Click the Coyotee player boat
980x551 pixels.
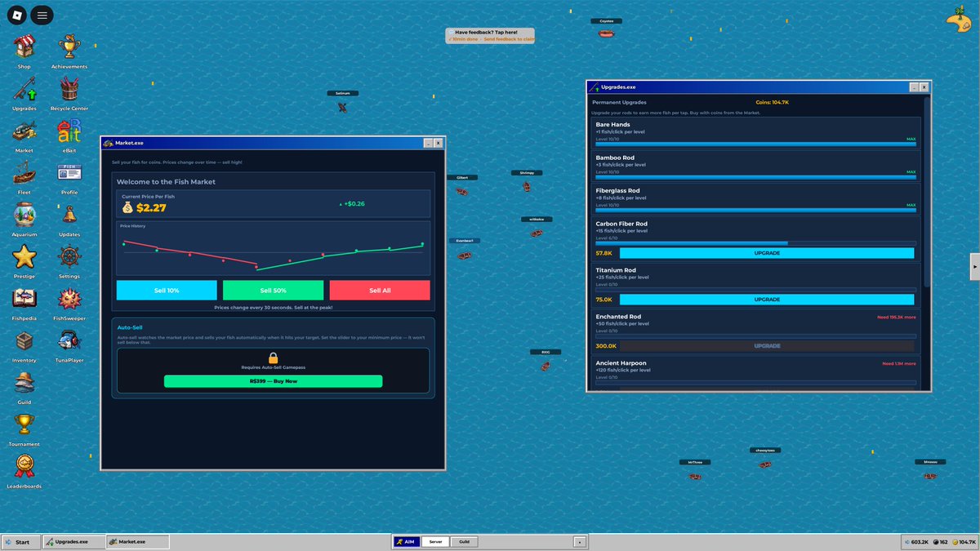point(606,34)
